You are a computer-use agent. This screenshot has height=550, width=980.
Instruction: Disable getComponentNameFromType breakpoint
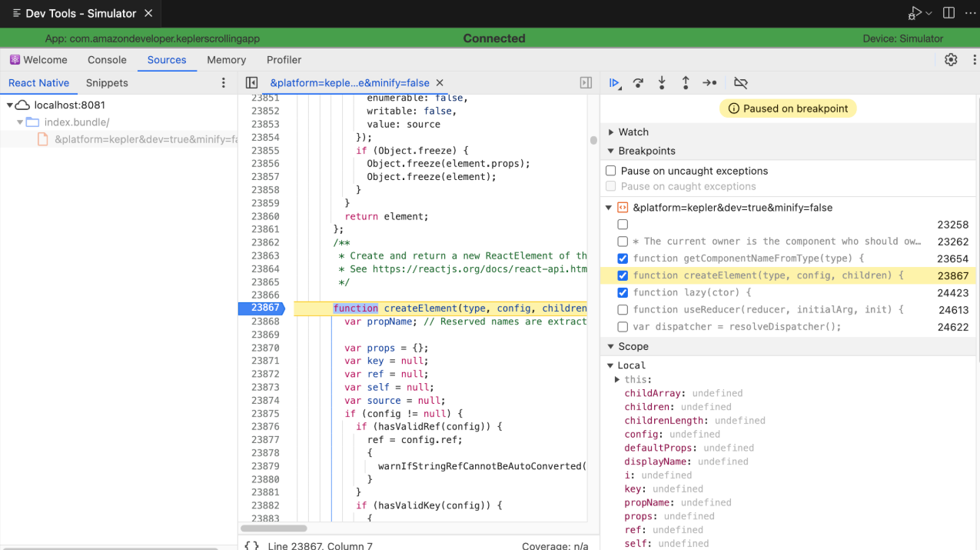pos(623,258)
